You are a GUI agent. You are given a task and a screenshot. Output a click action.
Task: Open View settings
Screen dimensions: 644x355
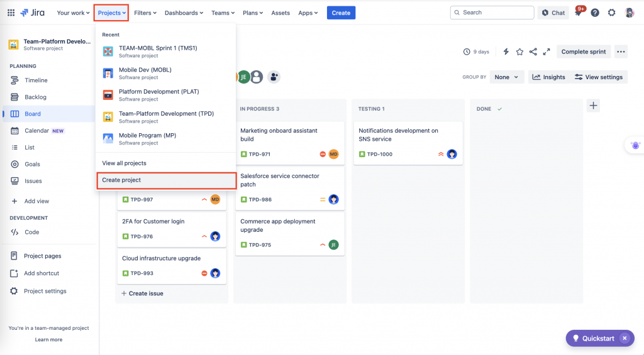point(599,77)
